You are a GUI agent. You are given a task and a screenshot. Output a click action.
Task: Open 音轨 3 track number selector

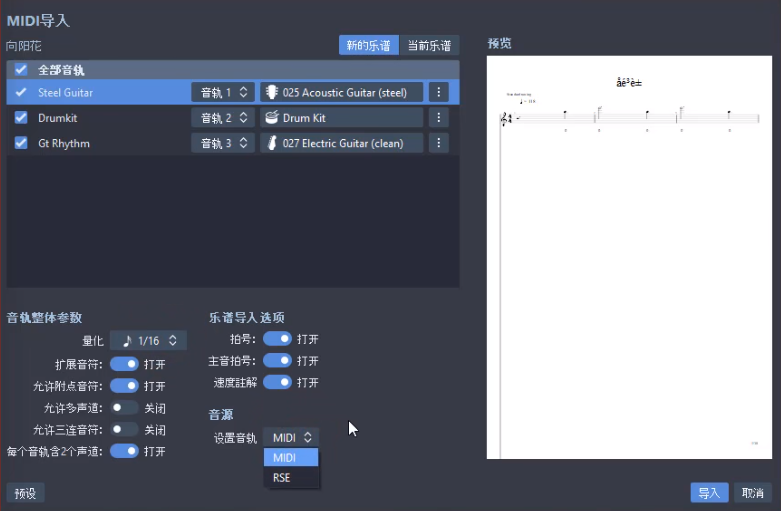(223, 143)
